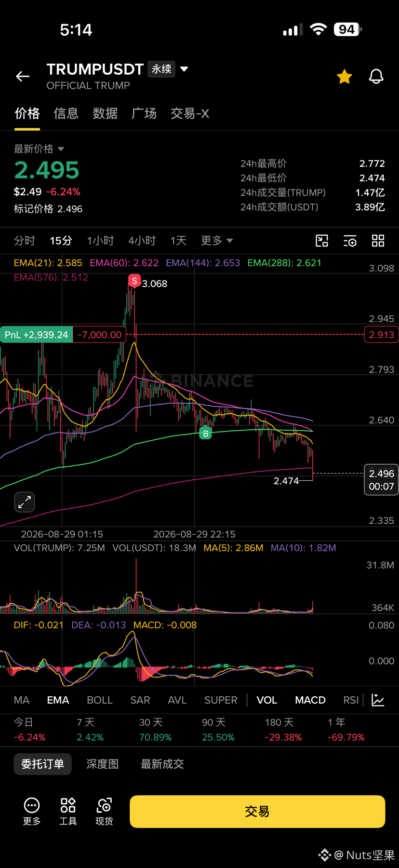The height and width of the screenshot is (868, 399).
Task: Open the 更多 timeframe dropdown
Action: tap(217, 241)
